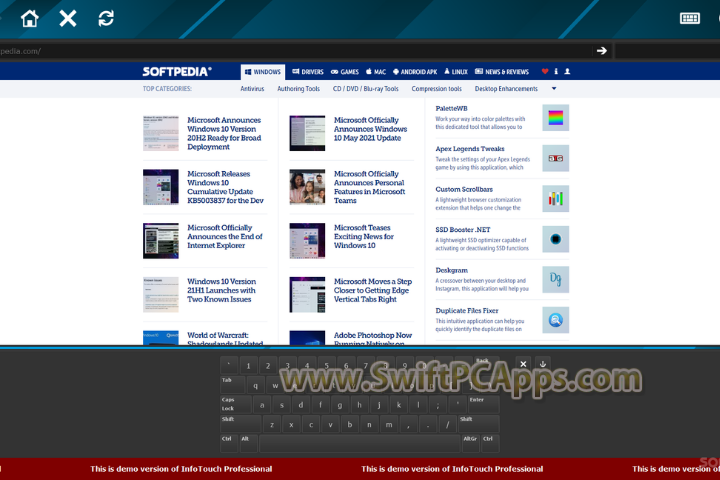Image resolution: width=720 pixels, height=480 pixels.
Task: Expand more categories dropdown arrow
Action: pyautogui.click(x=554, y=89)
